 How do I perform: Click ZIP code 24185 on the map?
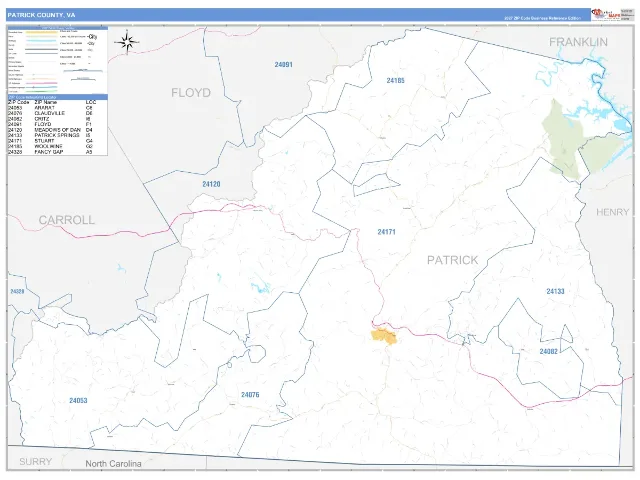pos(395,80)
